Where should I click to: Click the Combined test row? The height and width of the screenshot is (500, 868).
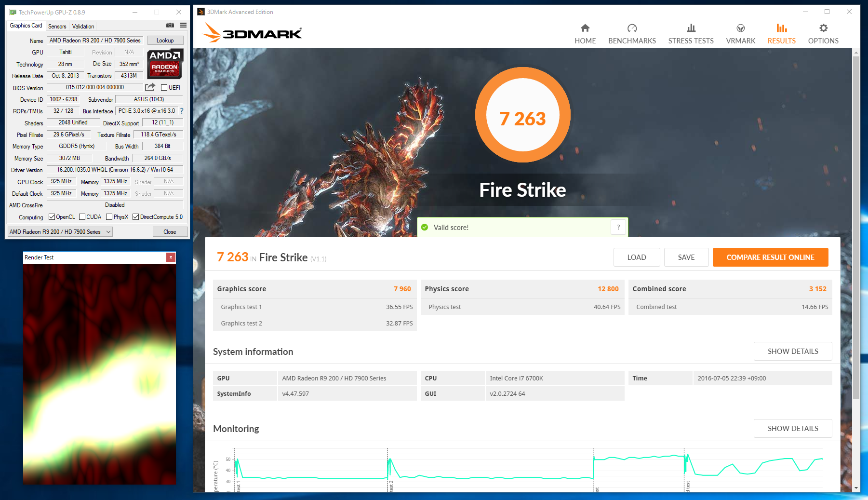click(730, 307)
